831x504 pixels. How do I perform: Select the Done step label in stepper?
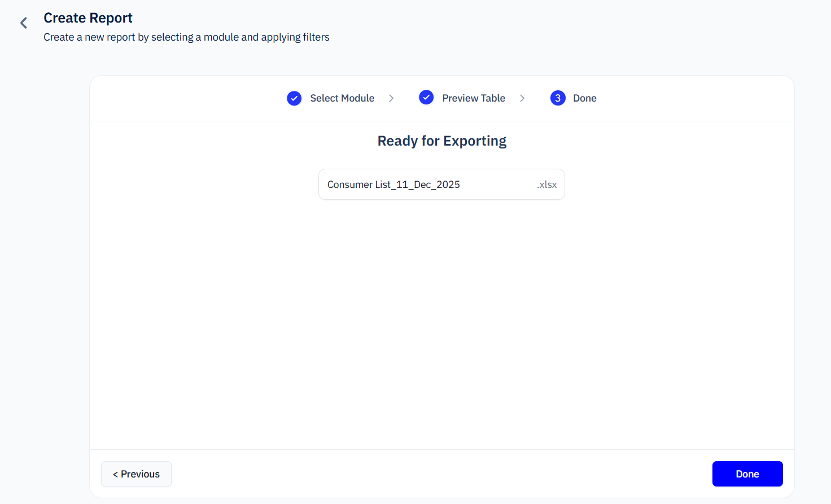pyautogui.click(x=584, y=98)
